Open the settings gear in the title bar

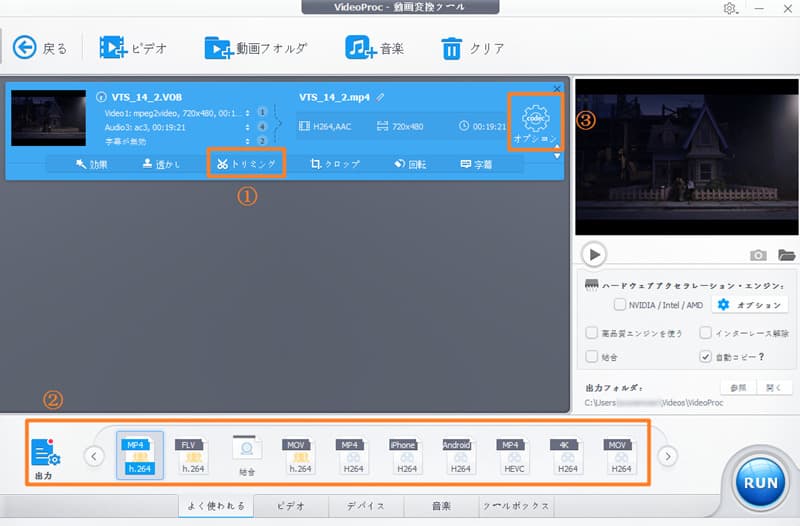coord(730,8)
